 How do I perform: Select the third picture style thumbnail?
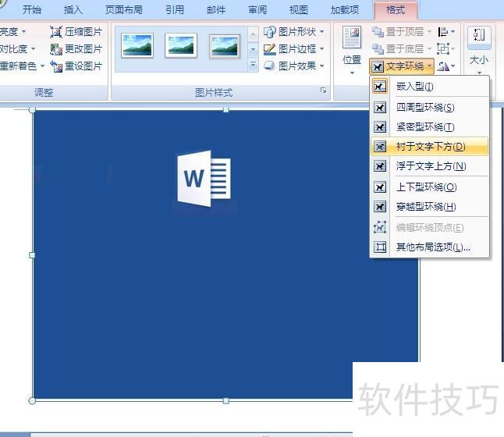point(225,47)
